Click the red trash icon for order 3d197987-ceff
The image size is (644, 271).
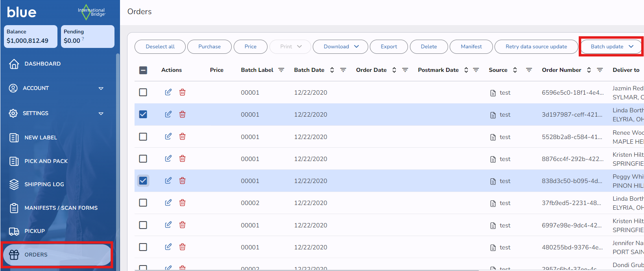tap(183, 114)
